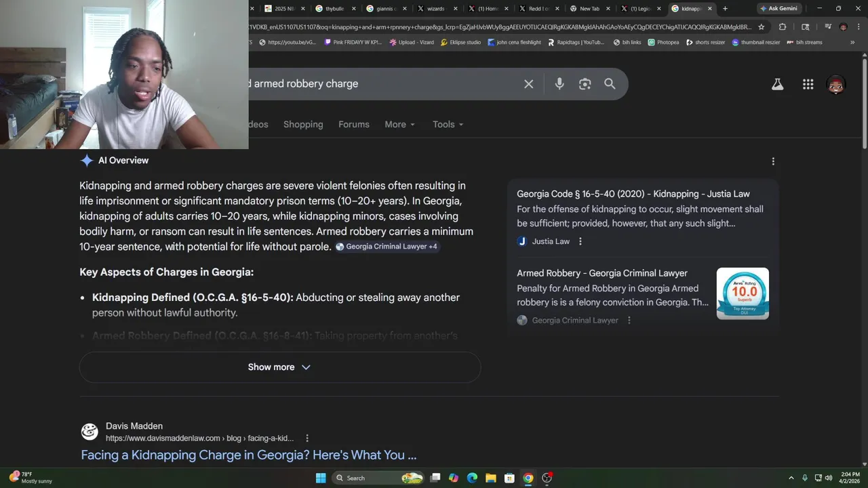Screen dimensions: 868x488
Task: Open Rapidtags YouTube bookmark
Action: click(576, 42)
